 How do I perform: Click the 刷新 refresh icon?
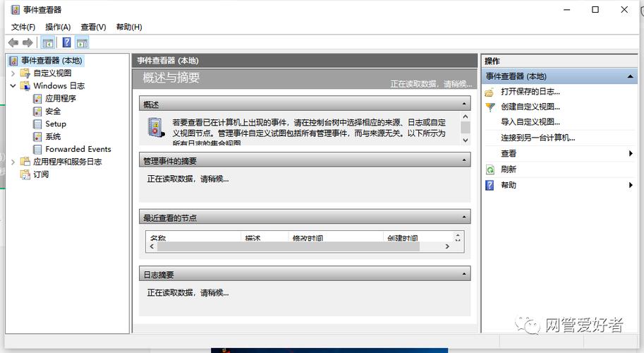tap(490, 169)
